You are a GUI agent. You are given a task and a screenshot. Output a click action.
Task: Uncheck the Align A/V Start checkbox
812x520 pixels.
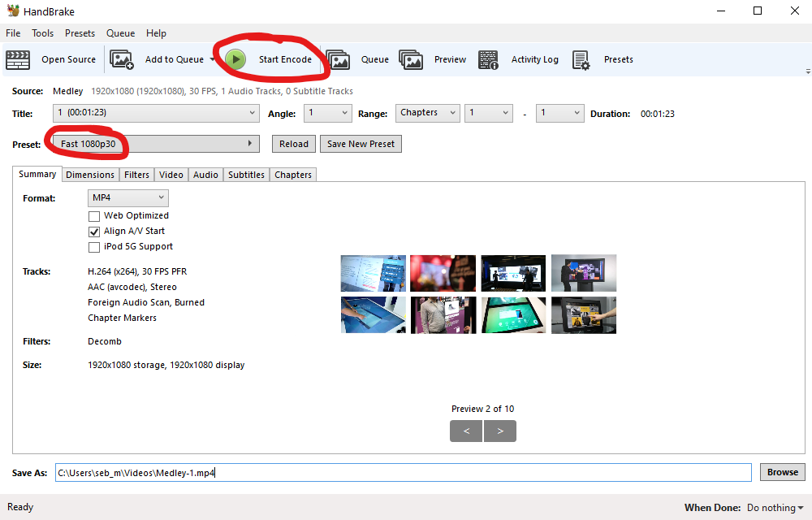(94, 231)
